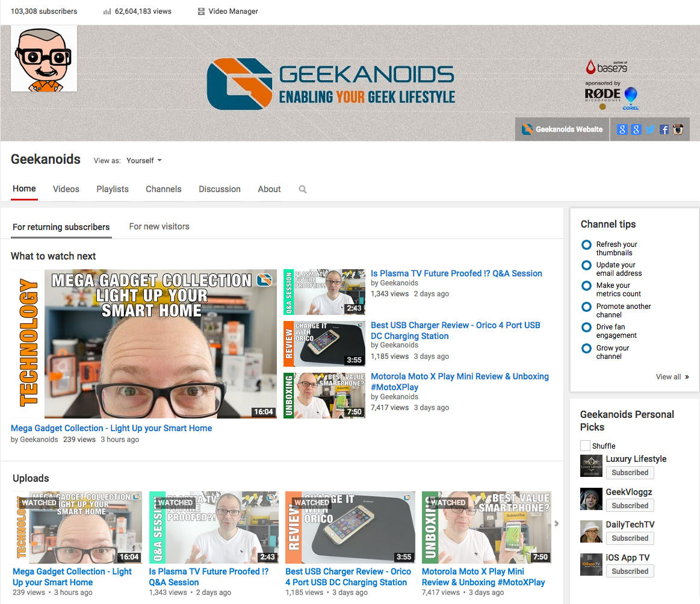Play the large Mega Gadget Collection featured thumbnail
Image resolution: width=700 pixels, height=604 pixels.
coord(144,343)
